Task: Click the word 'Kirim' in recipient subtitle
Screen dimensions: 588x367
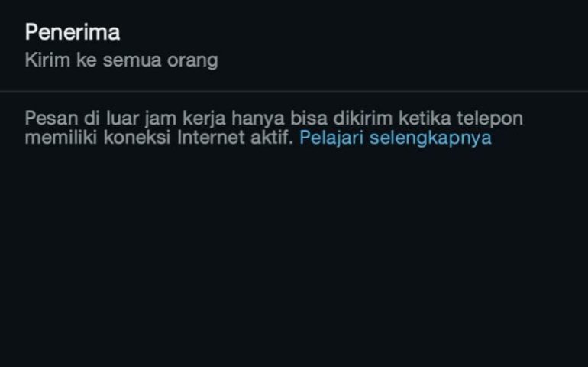Action: [47, 60]
